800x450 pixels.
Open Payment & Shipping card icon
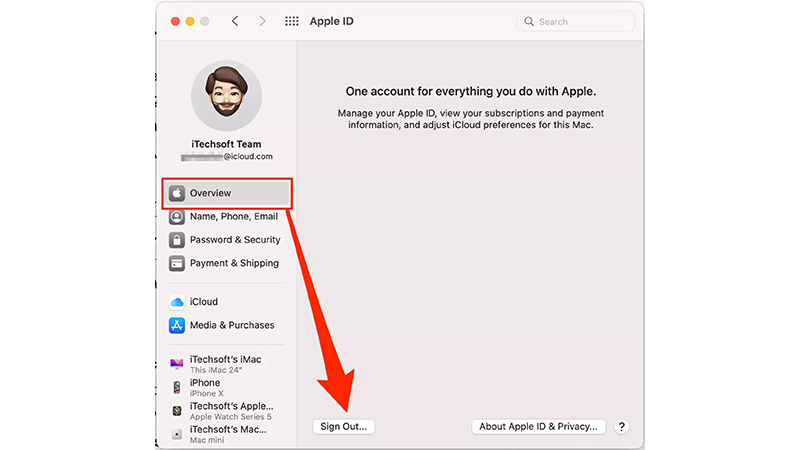click(177, 263)
